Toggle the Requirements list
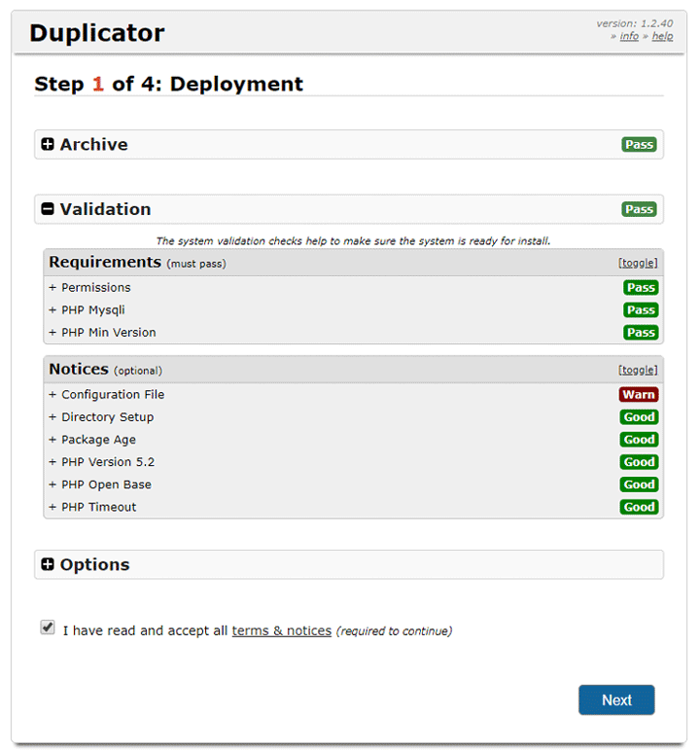Image resolution: width=700 pixels, height=753 pixels. coord(638,263)
